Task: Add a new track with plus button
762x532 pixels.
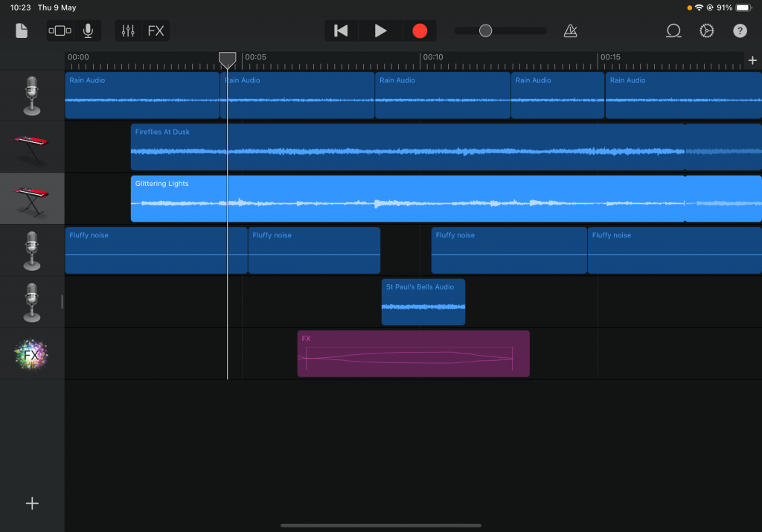Action: click(32, 503)
